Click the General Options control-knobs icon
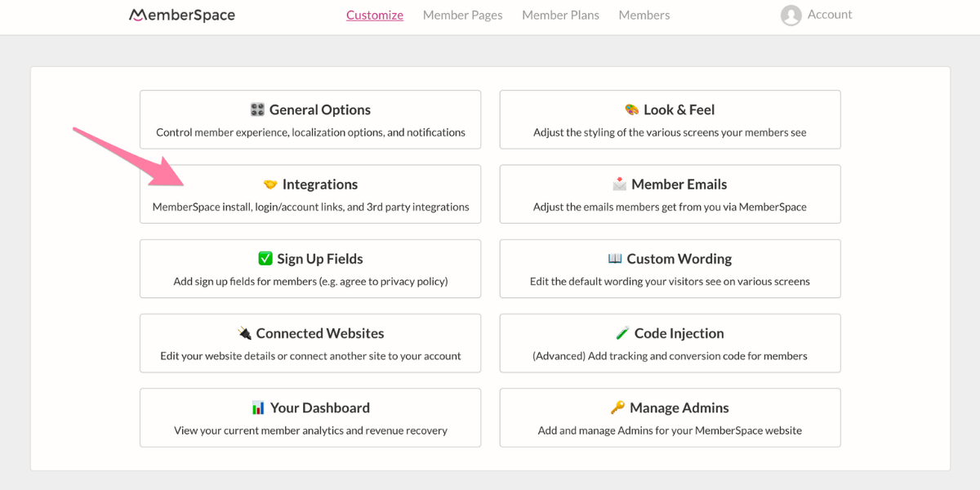 [257, 109]
